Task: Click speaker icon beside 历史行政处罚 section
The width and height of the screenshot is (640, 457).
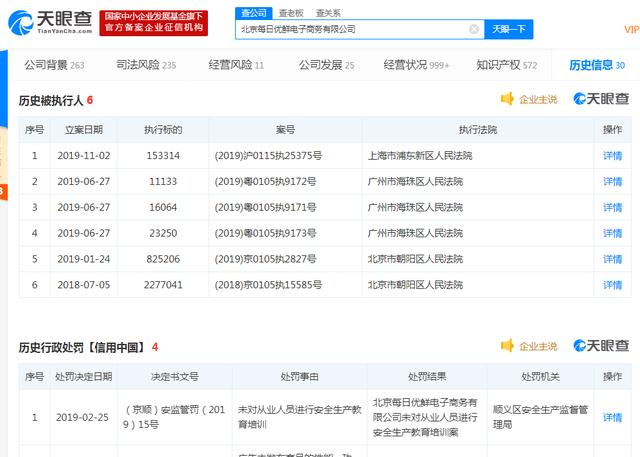Action: tap(507, 346)
